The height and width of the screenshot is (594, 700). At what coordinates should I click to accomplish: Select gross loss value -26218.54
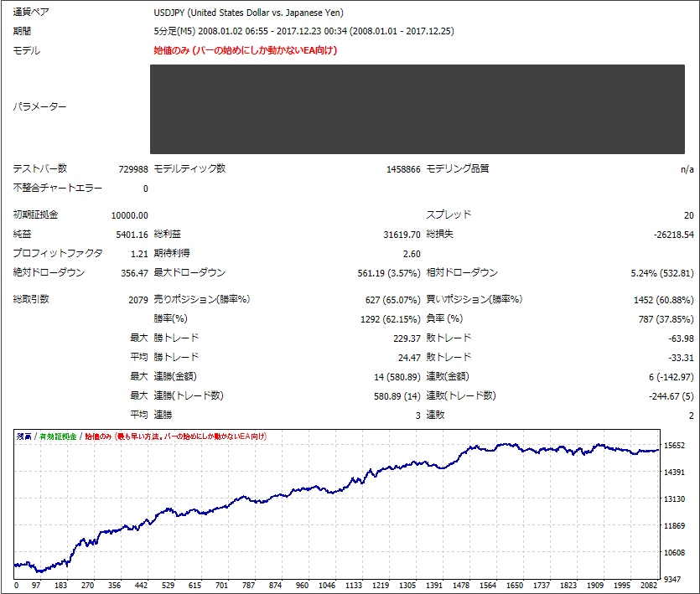pos(674,235)
